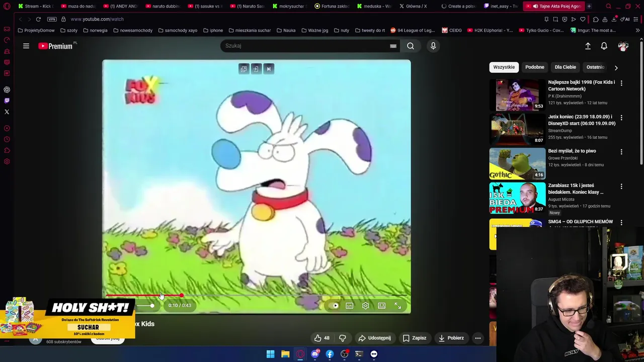Open ChatGPT in Opera sidebar
Image resolution: width=644 pixels, height=362 pixels.
click(7, 89)
